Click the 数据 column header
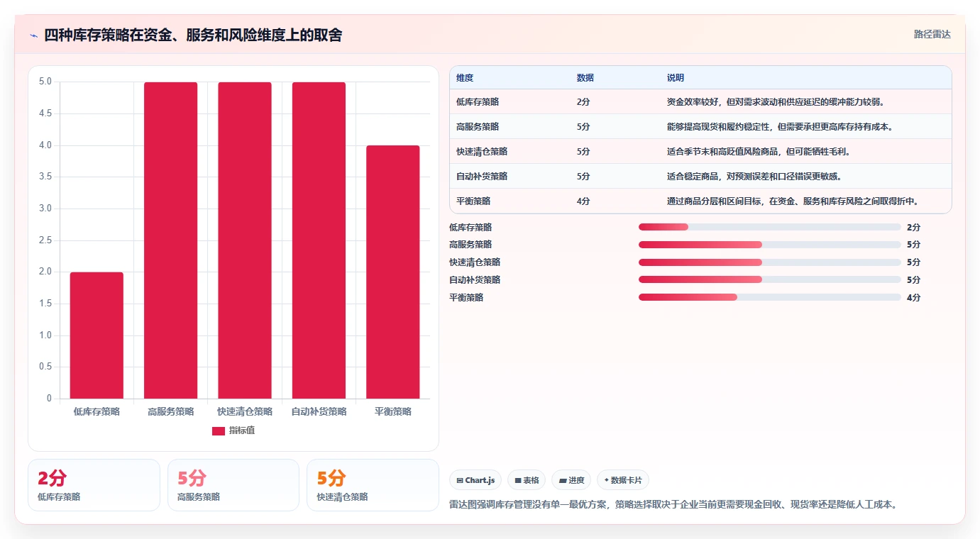980x539 pixels. [585, 77]
